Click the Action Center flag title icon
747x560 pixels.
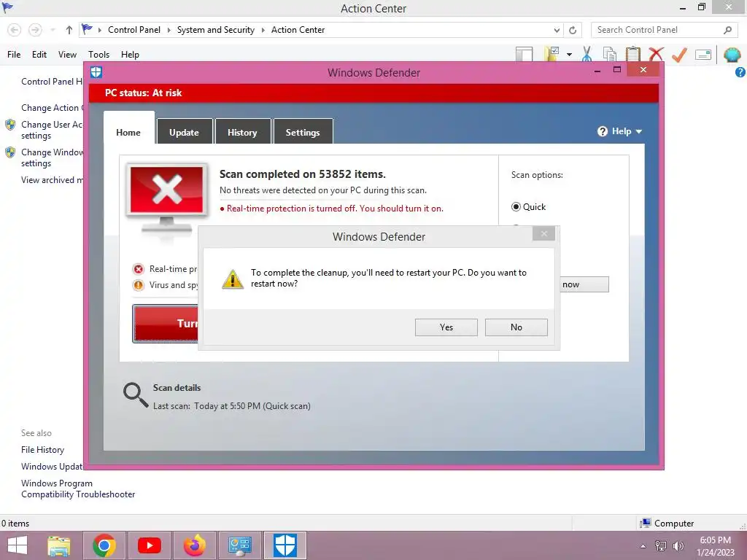tap(7, 7)
